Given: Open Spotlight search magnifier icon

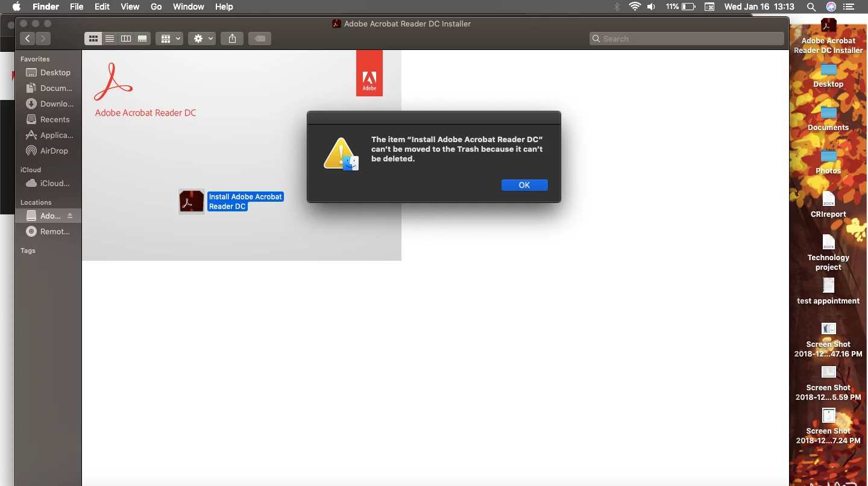Looking at the screenshot, I should coord(811,7).
